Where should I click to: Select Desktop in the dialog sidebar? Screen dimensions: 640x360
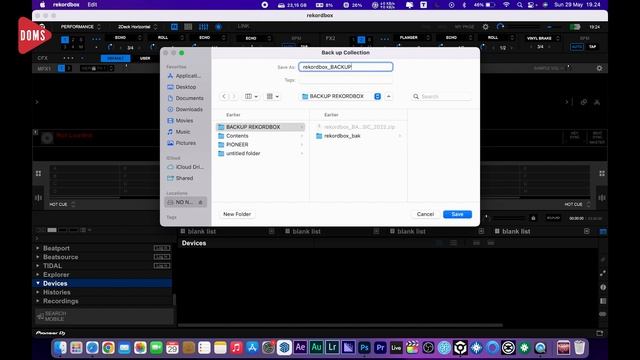coord(182,87)
